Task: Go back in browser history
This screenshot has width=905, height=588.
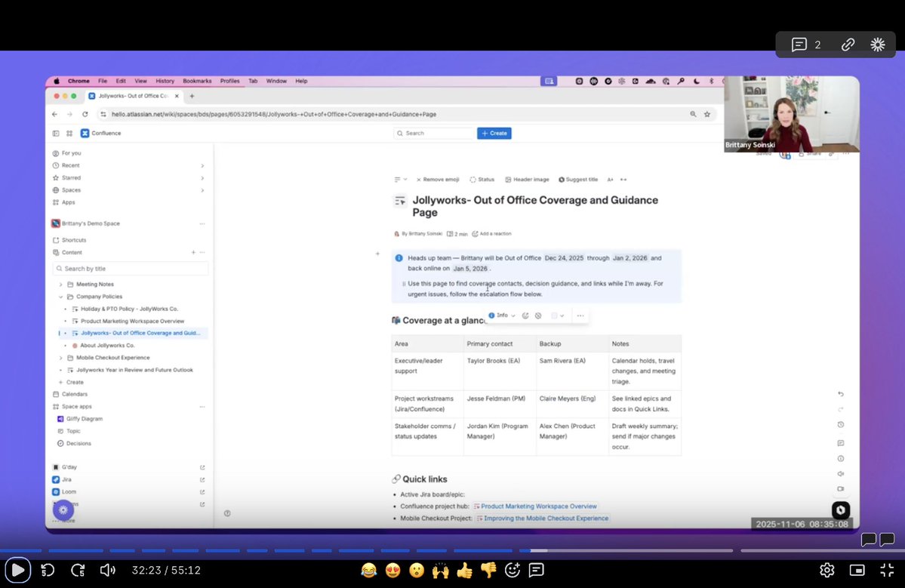Action: tap(55, 114)
